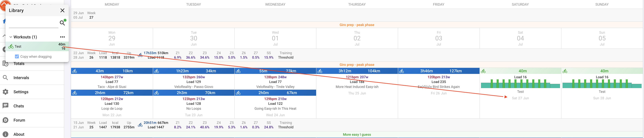
Task: Open the Settings gear icon
Action: click(x=5, y=92)
